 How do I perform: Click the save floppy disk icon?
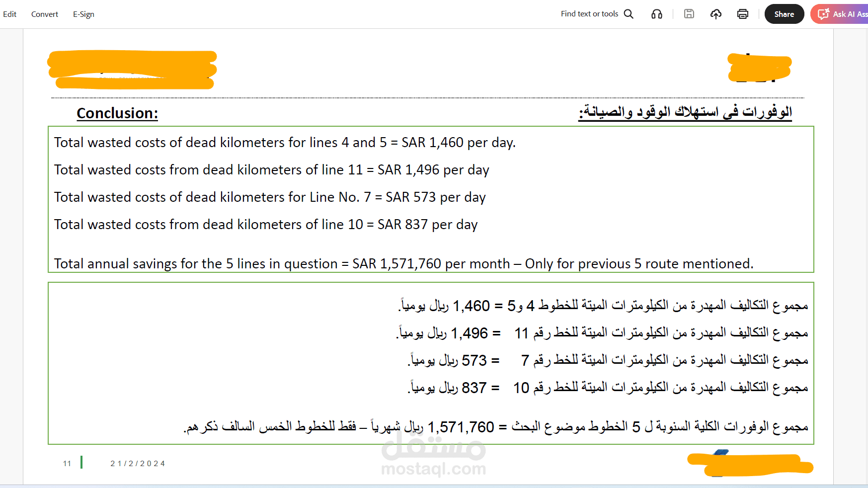point(689,14)
